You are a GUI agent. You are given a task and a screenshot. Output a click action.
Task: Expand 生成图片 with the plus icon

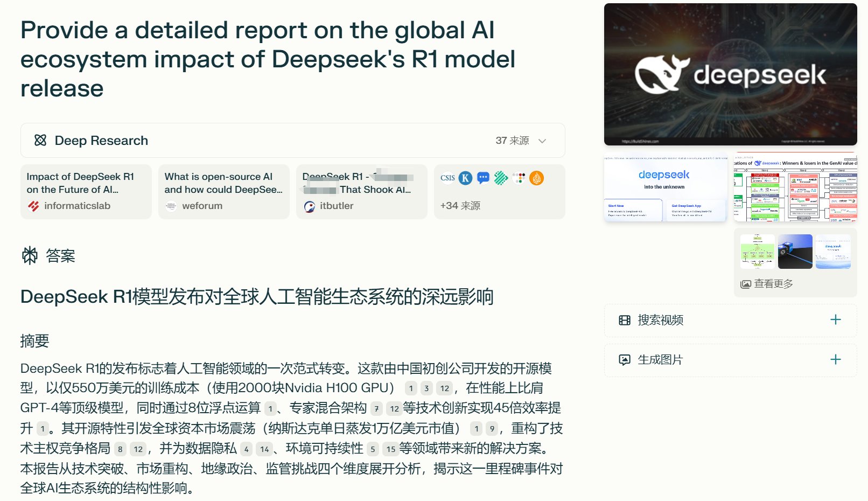click(835, 359)
